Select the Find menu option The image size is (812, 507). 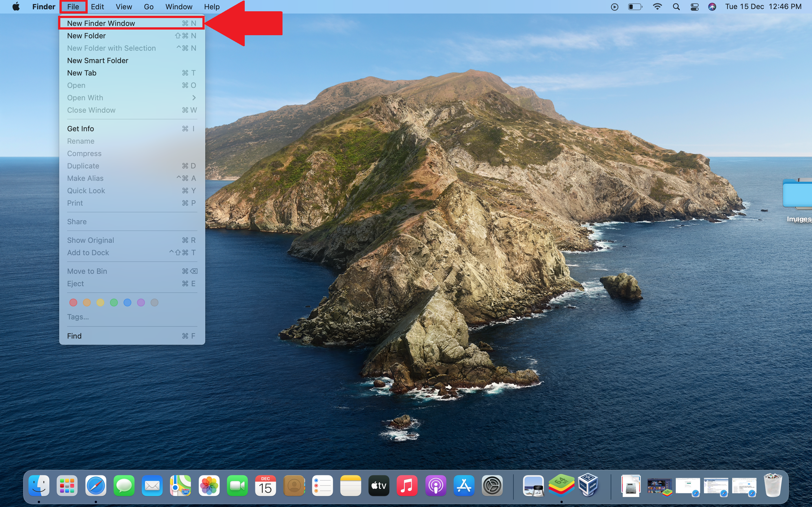(74, 336)
